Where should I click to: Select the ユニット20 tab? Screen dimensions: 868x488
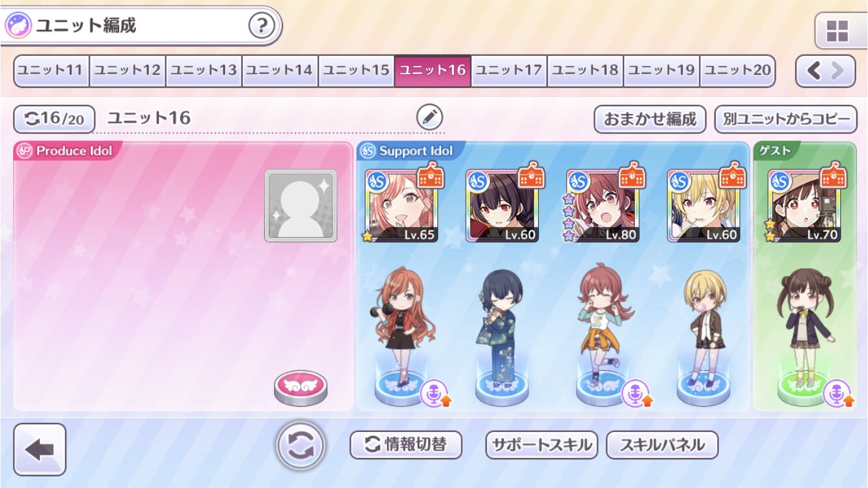[x=738, y=70]
